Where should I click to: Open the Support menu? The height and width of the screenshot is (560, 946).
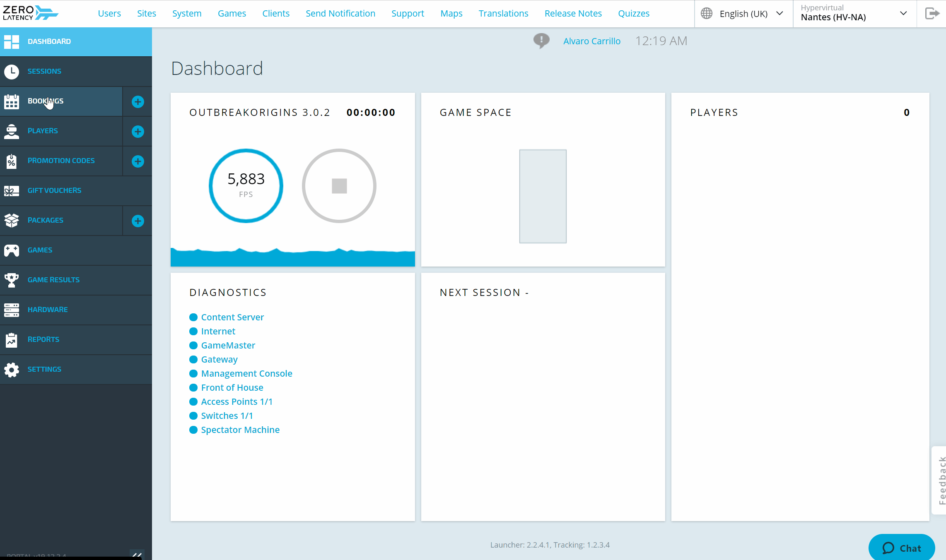pyautogui.click(x=408, y=14)
